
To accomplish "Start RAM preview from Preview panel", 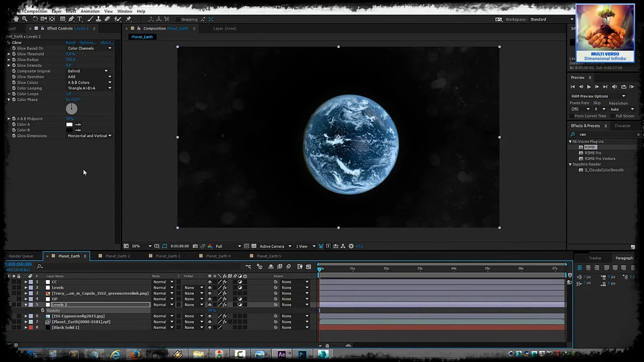I will pos(632,86).
